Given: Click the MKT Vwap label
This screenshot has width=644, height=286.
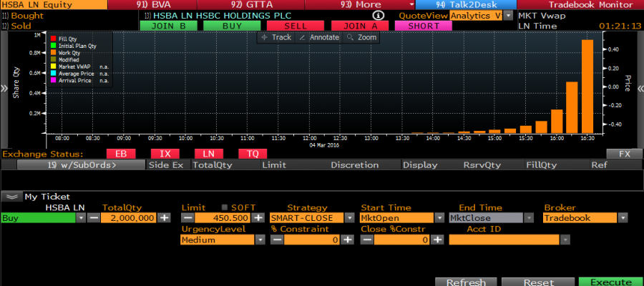Looking at the screenshot, I should click(x=542, y=16).
